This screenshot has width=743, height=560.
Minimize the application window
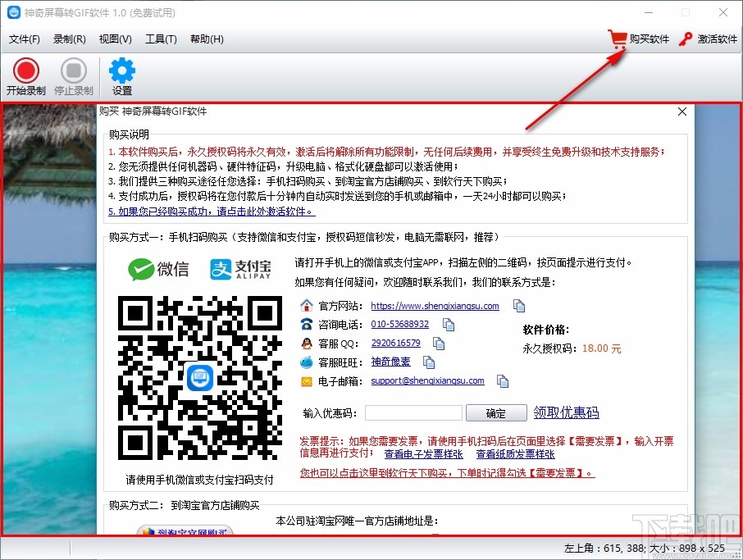pos(649,12)
